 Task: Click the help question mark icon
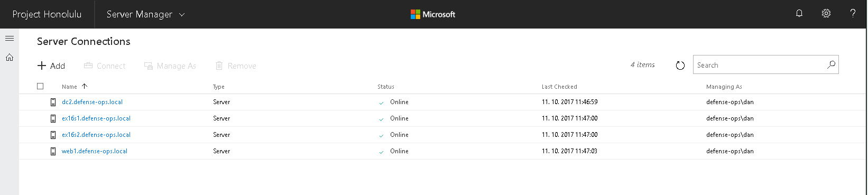pos(853,14)
